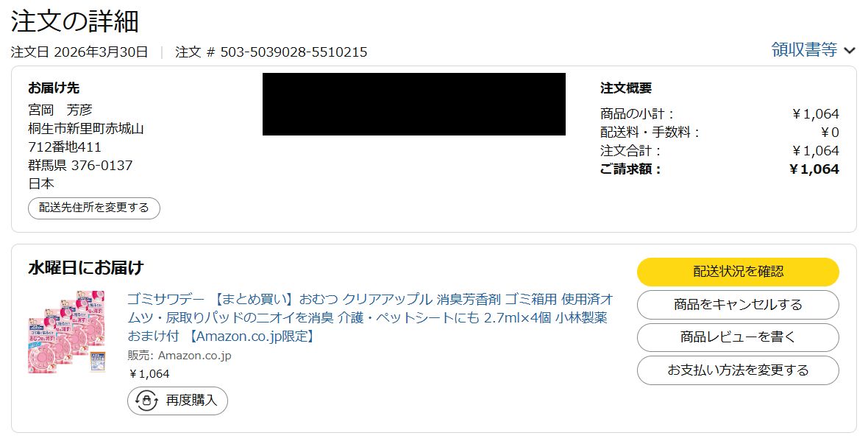Click the 注文日 2026年3月30日 text
868x444 pixels.
(79, 52)
